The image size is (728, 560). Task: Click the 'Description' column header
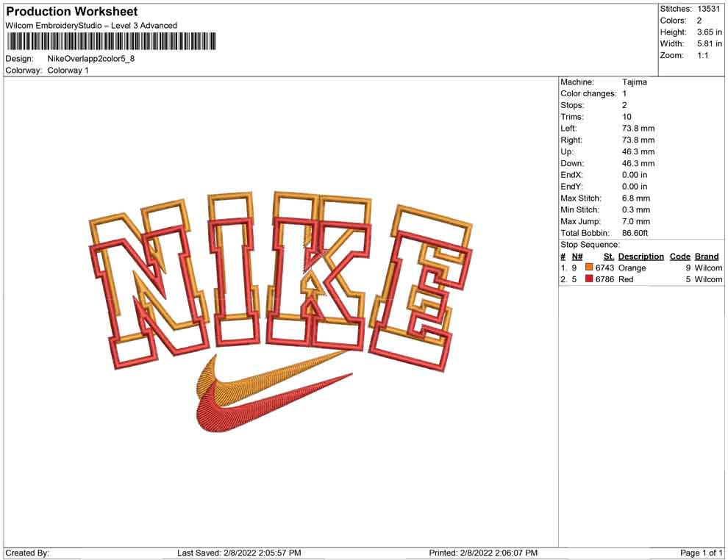point(640,256)
